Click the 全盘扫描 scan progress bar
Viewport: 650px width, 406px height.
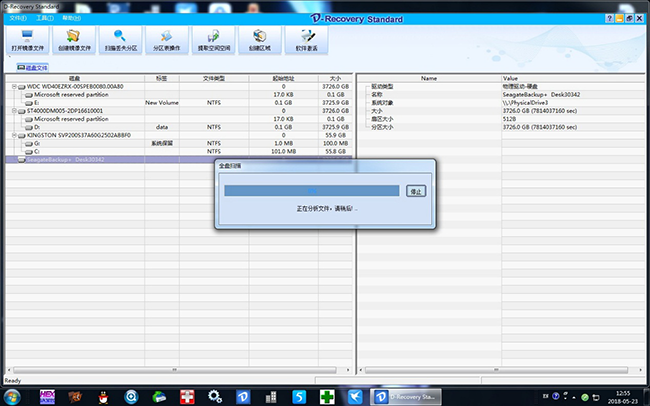[312, 191]
